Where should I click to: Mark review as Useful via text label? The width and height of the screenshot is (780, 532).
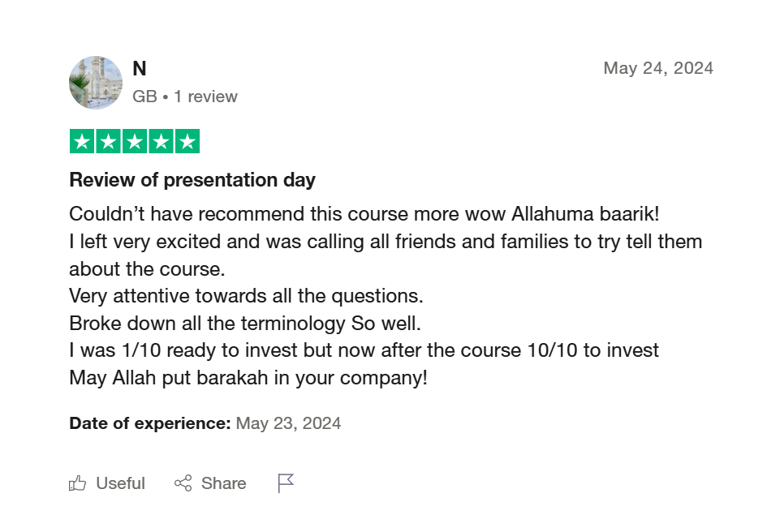click(x=120, y=483)
